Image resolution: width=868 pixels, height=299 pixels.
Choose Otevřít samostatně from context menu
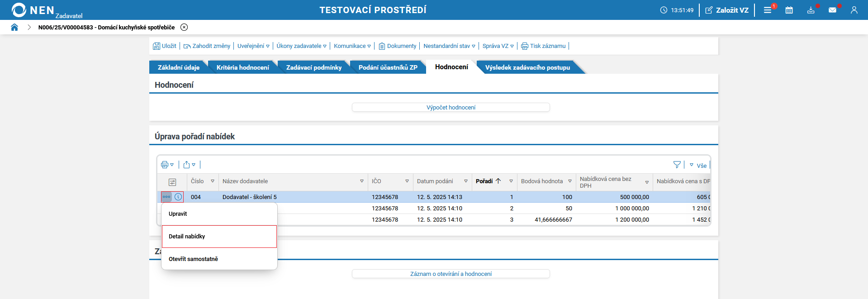pos(219,259)
